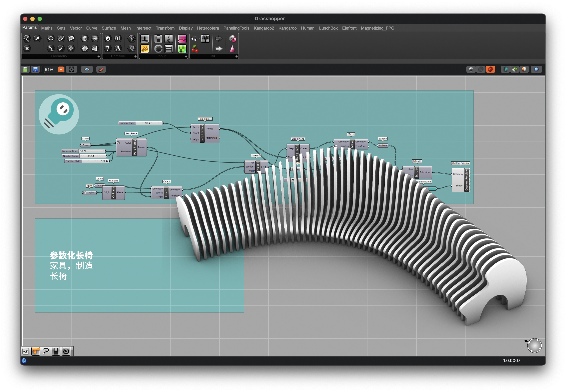The width and height of the screenshot is (566, 392).
Task: Expand the Input panel with plus arrow
Action: tap(186, 56)
